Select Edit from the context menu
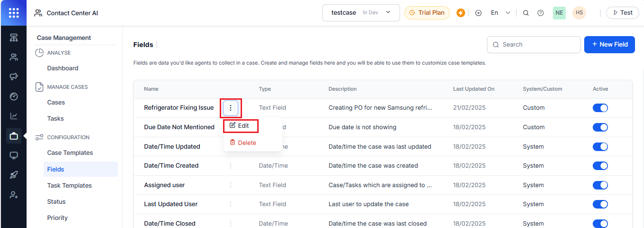The height and width of the screenshot is (228, 644). point(241,126)
